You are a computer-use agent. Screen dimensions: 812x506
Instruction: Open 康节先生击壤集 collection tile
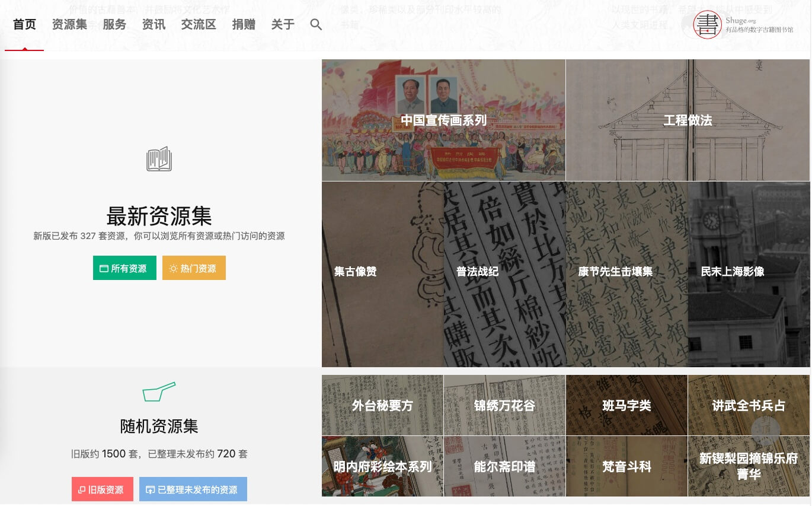coord(626,274)
